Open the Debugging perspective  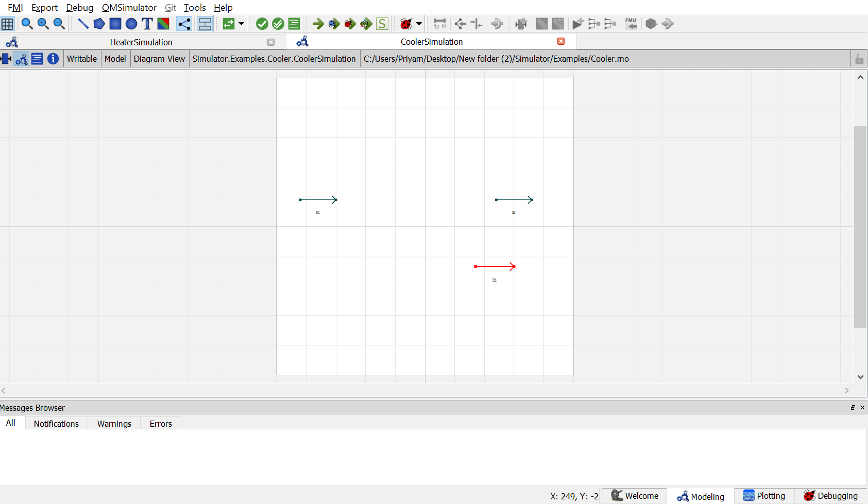(831, 496)
